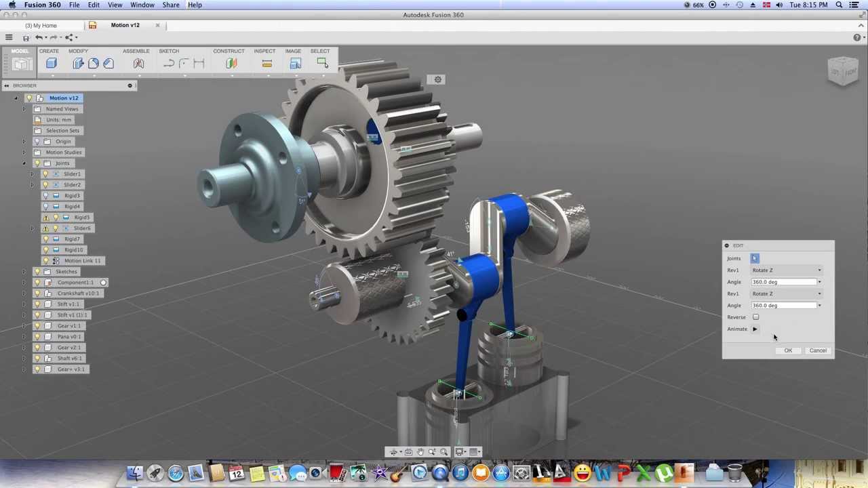Click the Assemble joint icon

pyautogui.click(x=138, y=63)
